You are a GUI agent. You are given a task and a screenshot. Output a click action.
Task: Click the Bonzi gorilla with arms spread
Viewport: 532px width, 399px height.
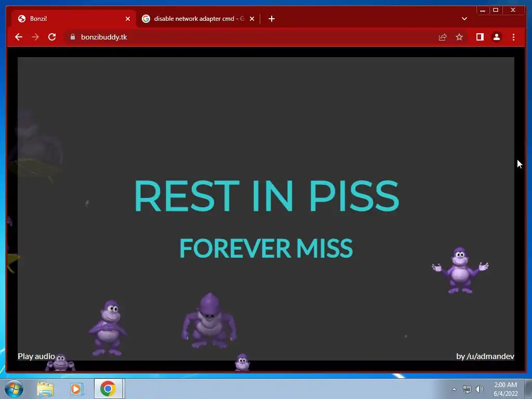click(460, 270)
